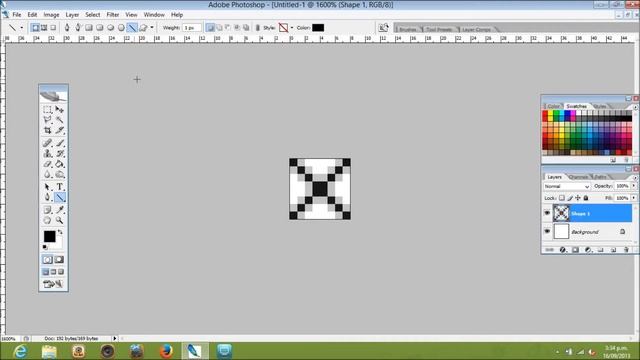Screen dimensions: 640x360
Task: Select the Brush tool
Action: click(x=60, y=143)
